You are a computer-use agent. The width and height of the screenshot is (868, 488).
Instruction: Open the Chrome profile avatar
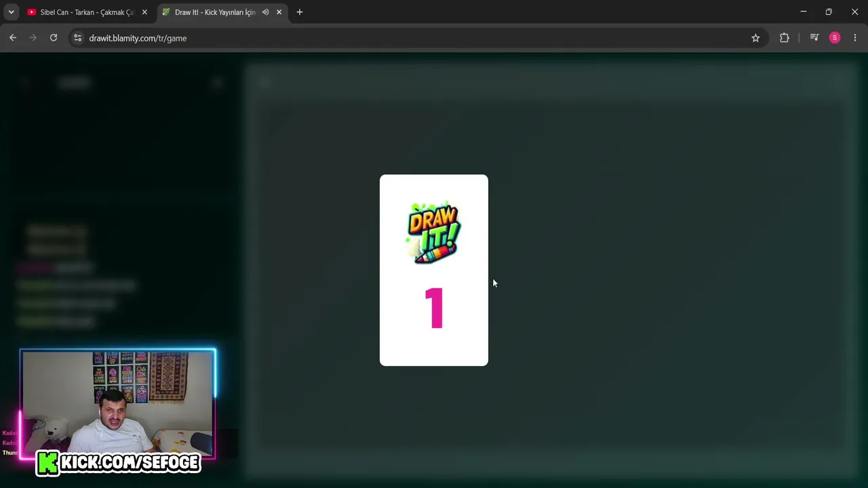(x=835, y=38)
